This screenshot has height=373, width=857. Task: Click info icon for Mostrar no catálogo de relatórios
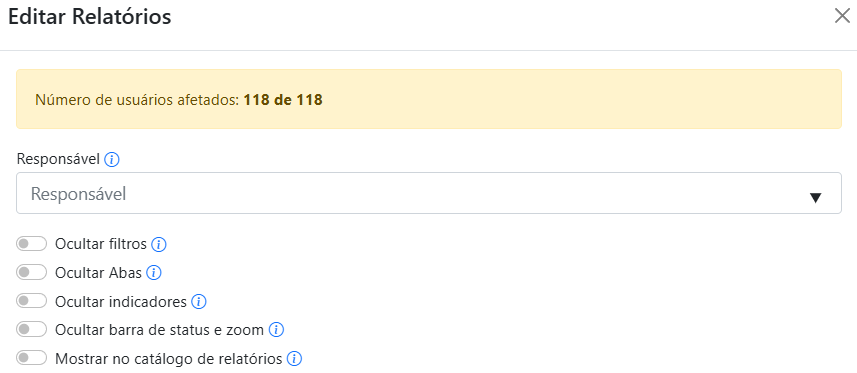294,359
